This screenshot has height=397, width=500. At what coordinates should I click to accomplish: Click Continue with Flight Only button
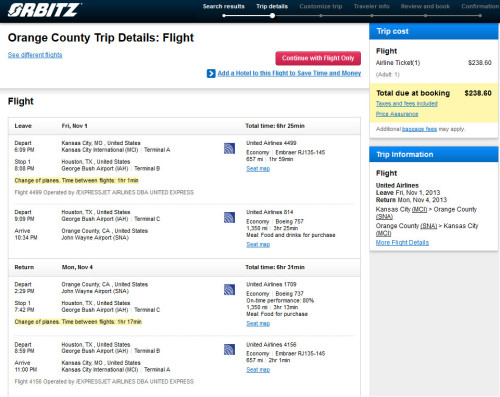click(x=318, y=58)
